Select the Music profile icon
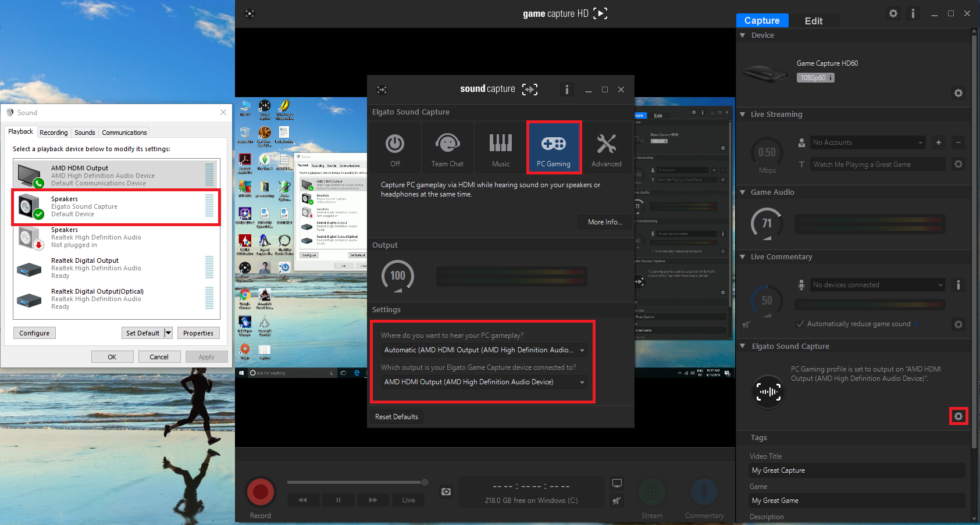This screenshot has height=525, width=980. coord(500,148)
